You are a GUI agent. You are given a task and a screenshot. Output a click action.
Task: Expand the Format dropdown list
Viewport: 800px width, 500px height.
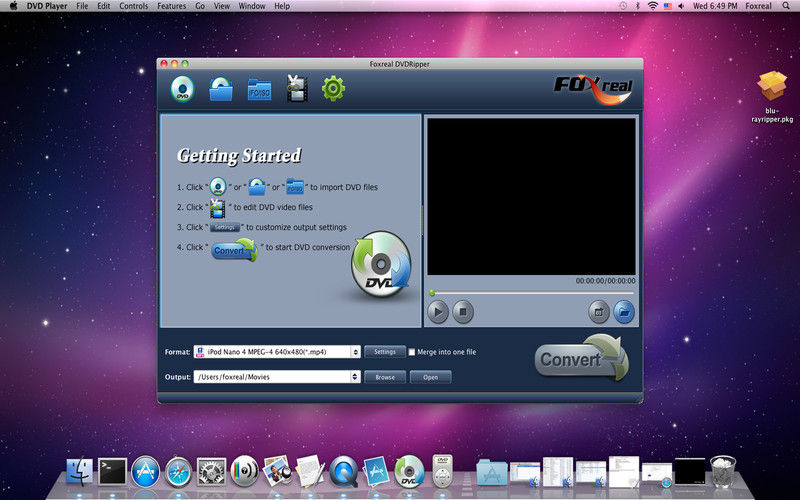pos(356,352)
